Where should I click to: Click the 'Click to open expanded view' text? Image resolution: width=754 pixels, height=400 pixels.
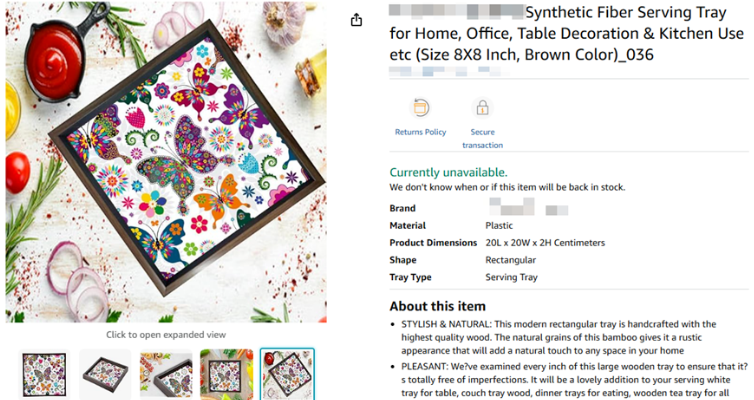coord(166,334)
